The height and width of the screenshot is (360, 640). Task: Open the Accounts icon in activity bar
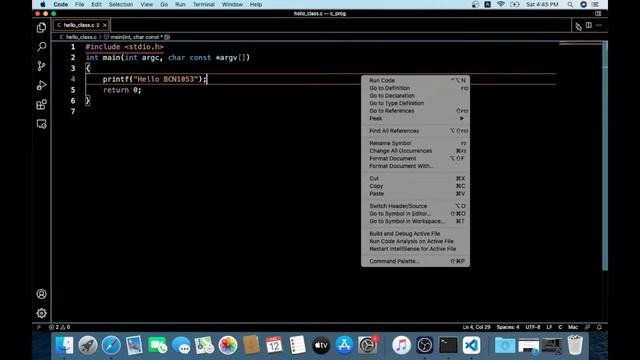(x=41, y=294)
